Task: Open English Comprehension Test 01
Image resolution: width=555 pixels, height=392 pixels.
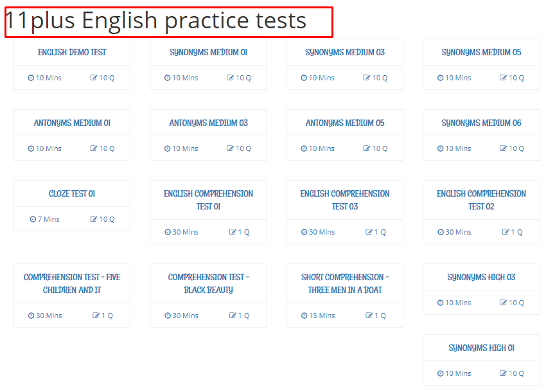Action: [208, 200]
